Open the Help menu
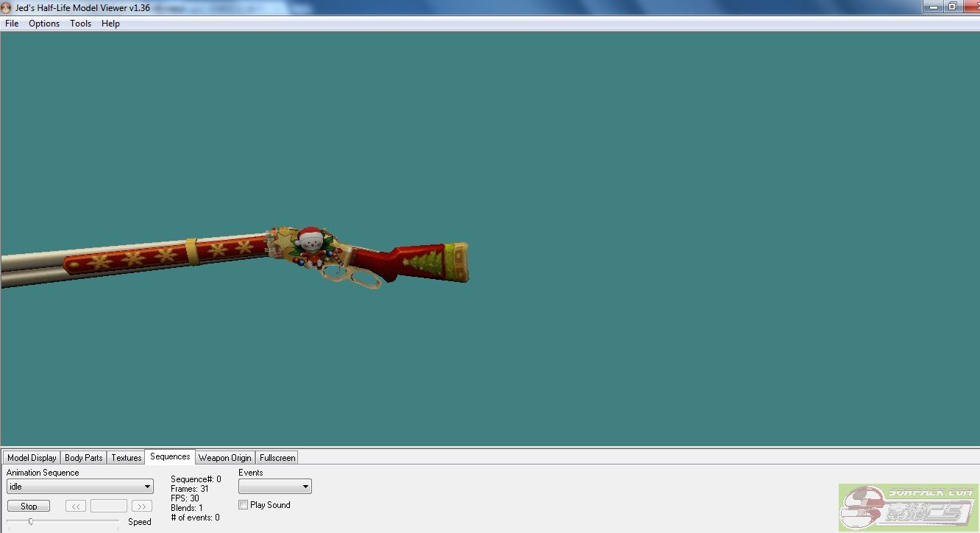The height and width of the screenshot is (533, 980). [x=110, y=24]
